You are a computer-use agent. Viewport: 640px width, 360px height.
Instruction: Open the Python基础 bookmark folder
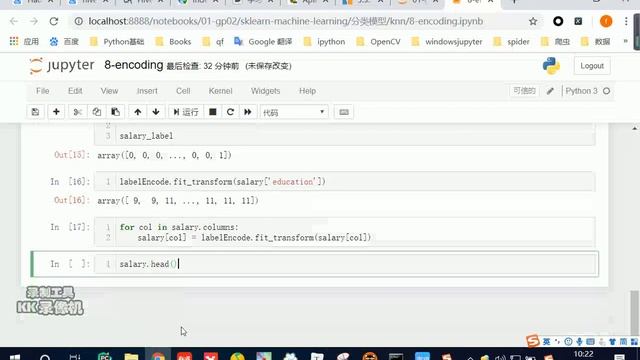pyautogui.click(x=117, y=41)
